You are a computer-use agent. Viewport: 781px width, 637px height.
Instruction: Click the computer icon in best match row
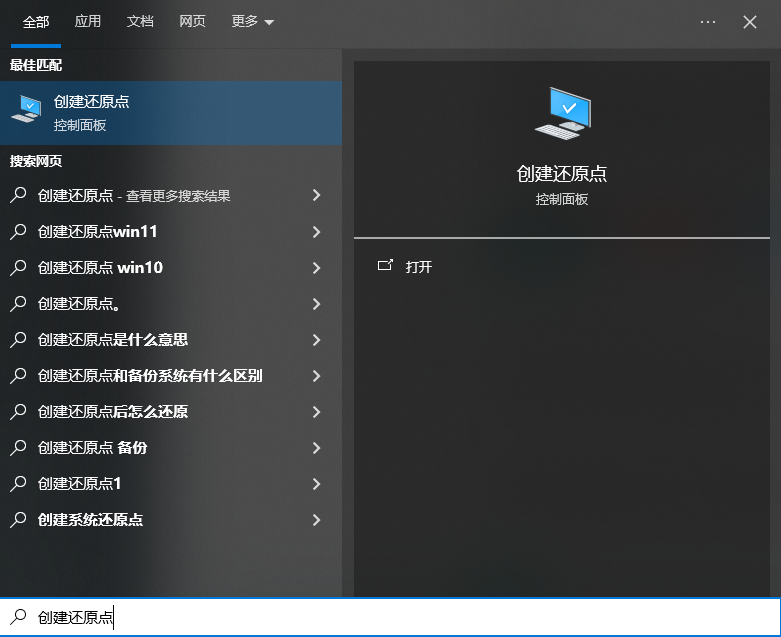coord(26,108)
